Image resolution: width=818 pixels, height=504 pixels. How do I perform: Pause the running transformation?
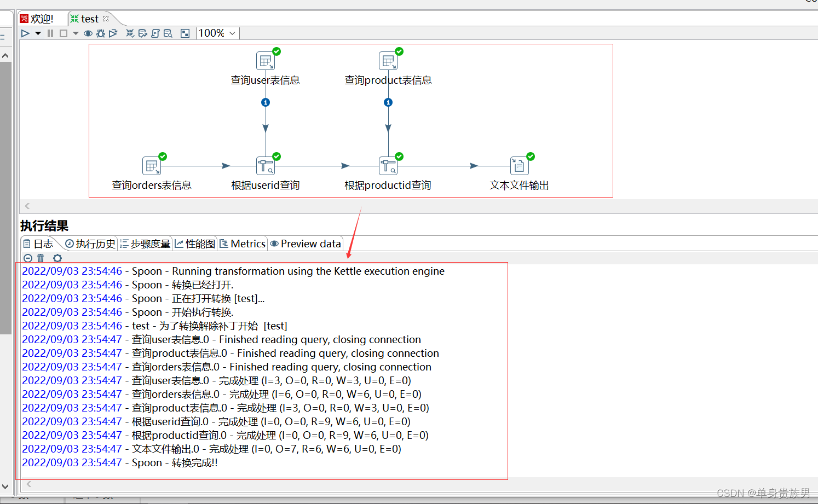click(x=50, y=33)
